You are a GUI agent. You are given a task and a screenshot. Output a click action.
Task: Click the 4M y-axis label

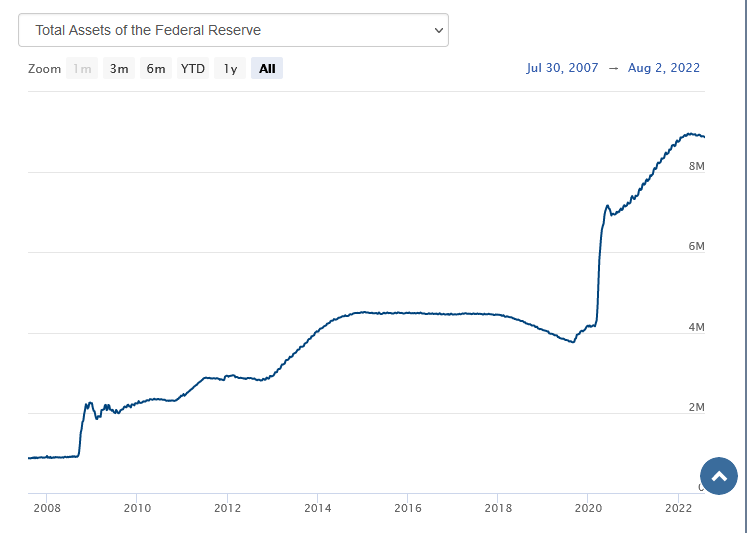697,327
